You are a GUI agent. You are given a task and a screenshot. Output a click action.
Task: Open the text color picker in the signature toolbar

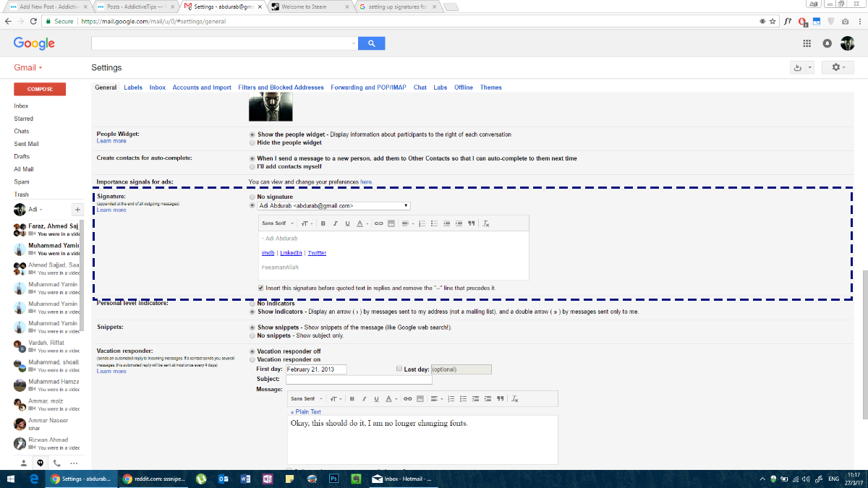[x=359, y=223]
